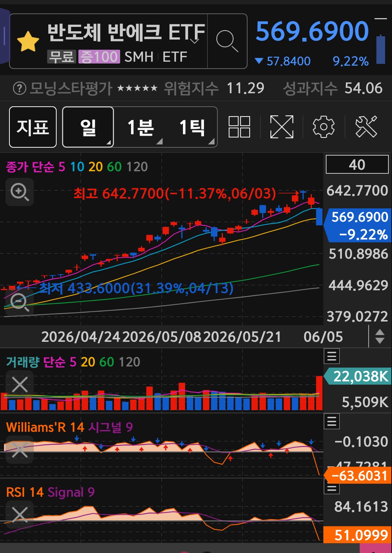Open the 지표 indicators button
Screen dimensions: 392x553
(x=33, y=127)
